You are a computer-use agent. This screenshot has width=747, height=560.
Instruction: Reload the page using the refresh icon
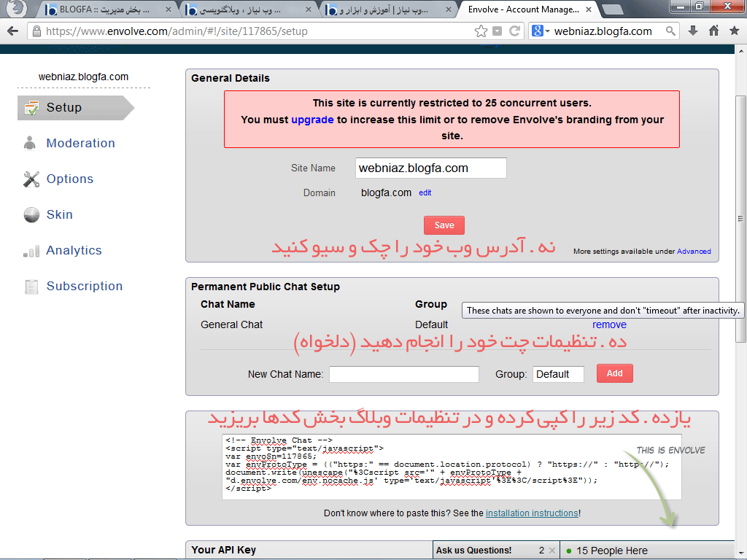pyautogui.click(x=514, y=31)
